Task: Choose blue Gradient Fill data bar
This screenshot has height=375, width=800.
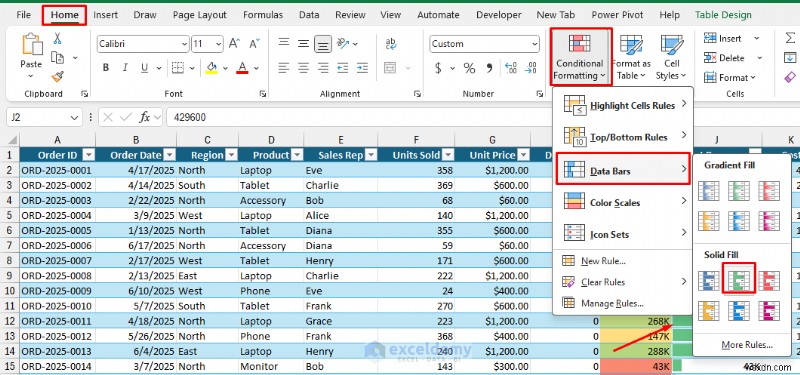Action: point(709,190)
